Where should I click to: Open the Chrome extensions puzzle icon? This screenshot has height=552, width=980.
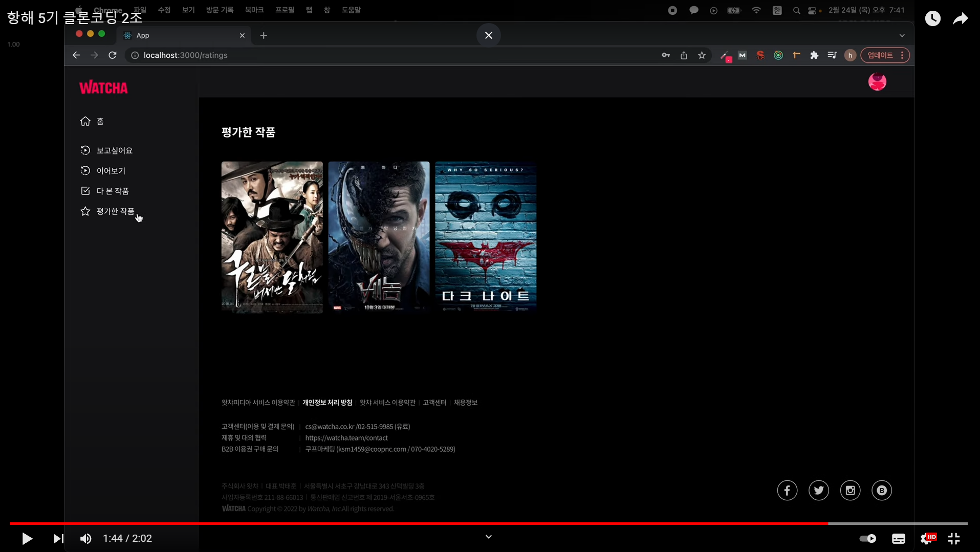[x=814, y=55]
